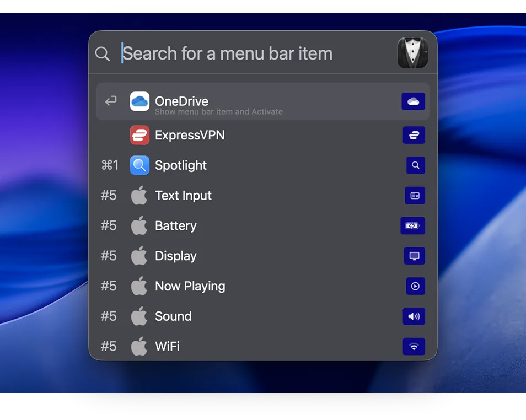Click Apple logo next to Now Playing
Viewport: 526px width, 420px height.
(139, 286)
